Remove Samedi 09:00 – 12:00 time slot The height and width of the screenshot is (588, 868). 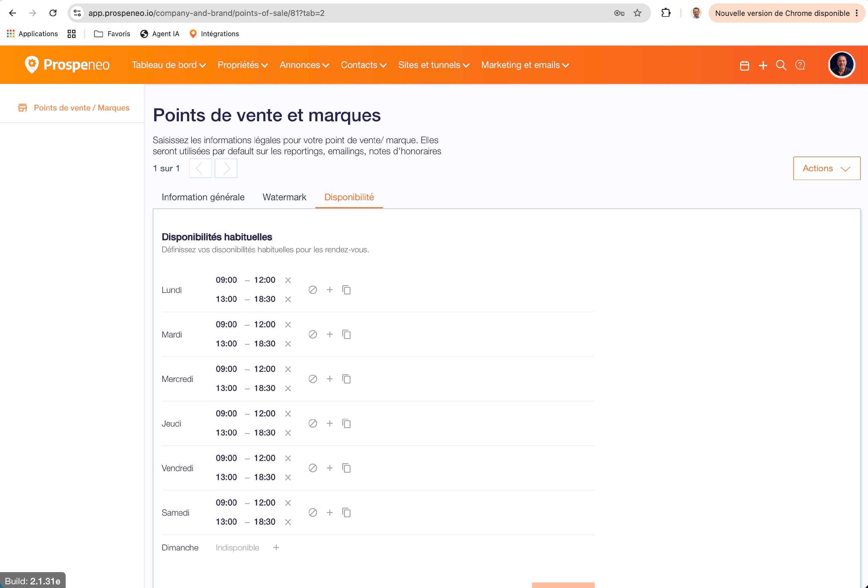pyautogui.click(x=288, y=503)
